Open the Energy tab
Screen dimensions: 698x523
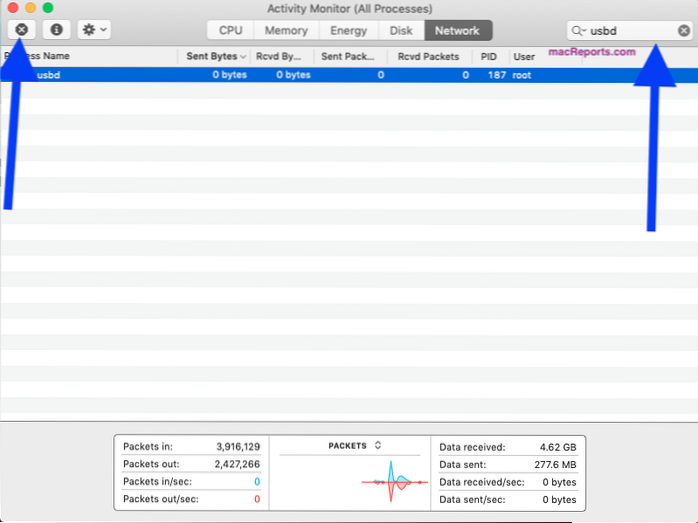(348, 30)
